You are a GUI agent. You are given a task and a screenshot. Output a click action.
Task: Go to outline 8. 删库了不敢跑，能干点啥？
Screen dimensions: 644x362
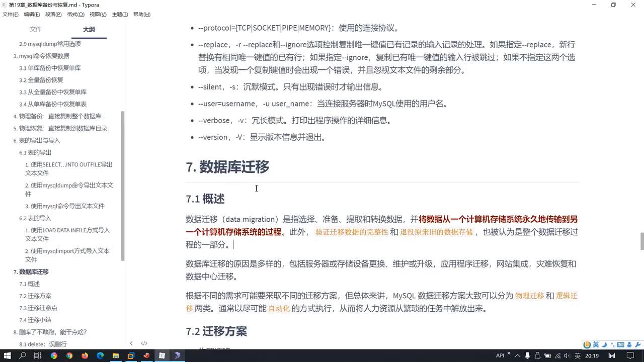point(50,332)
